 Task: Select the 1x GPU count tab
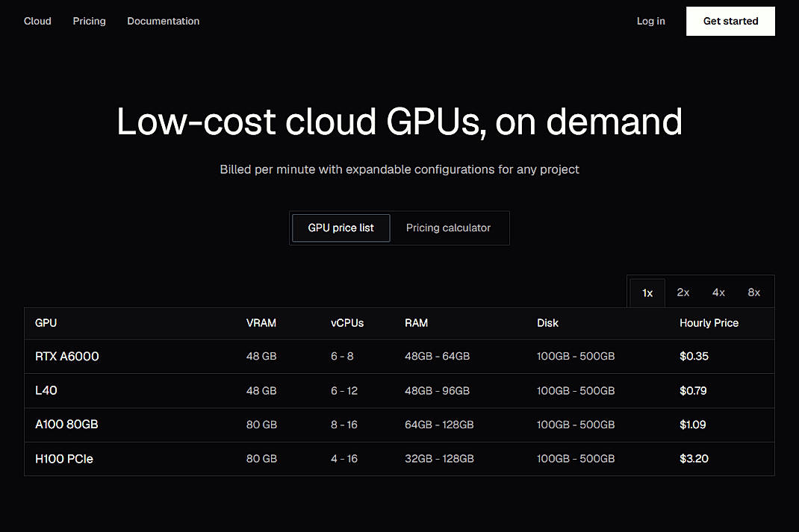pos(647,292)
